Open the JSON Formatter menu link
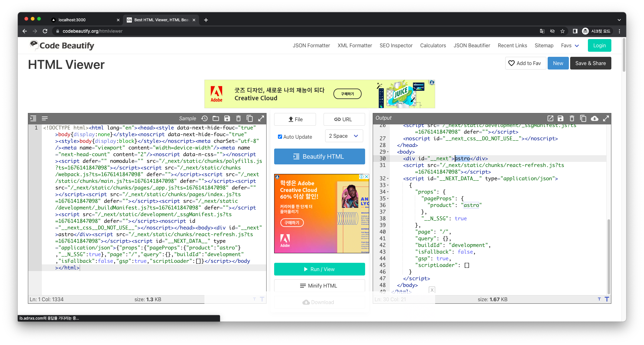The height and width of the screenshot is (345, 644). click(311, 45)
